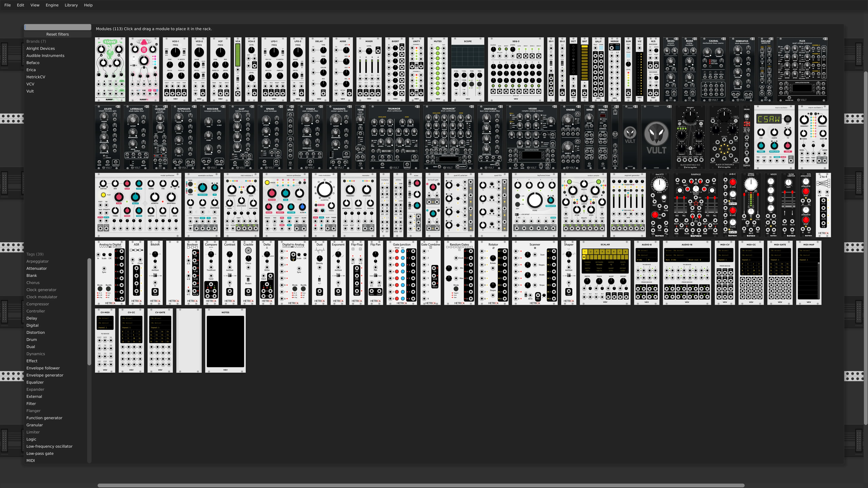Pick the VCO-1 oscillator module
The image size is (868, 488).
click(x=175, y=69)
